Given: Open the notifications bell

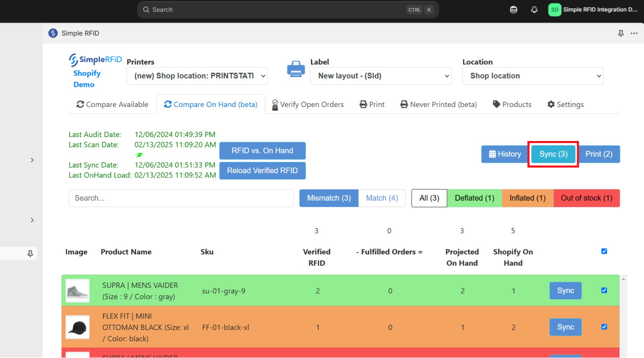Looking at the screenshot, I should [x=534, y=9].
